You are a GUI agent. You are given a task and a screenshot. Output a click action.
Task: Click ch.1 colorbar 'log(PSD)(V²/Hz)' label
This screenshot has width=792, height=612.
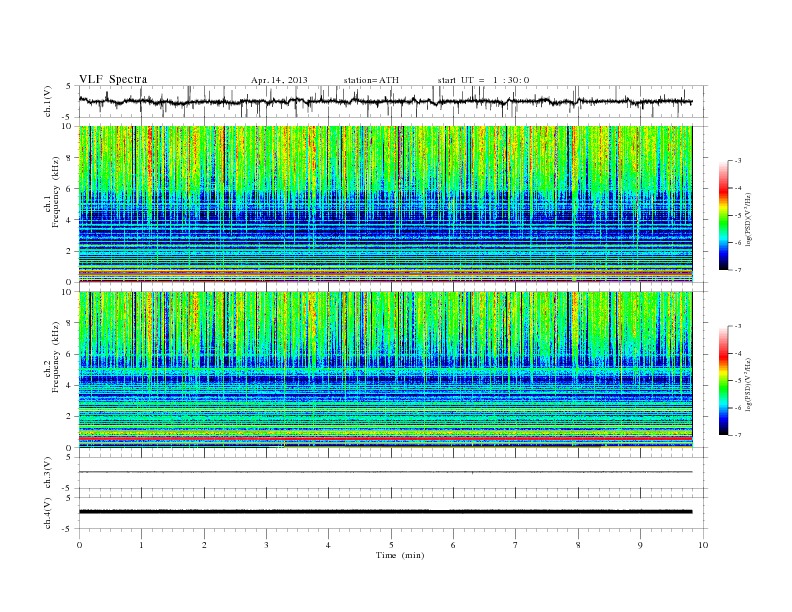(x=749, y=219)
